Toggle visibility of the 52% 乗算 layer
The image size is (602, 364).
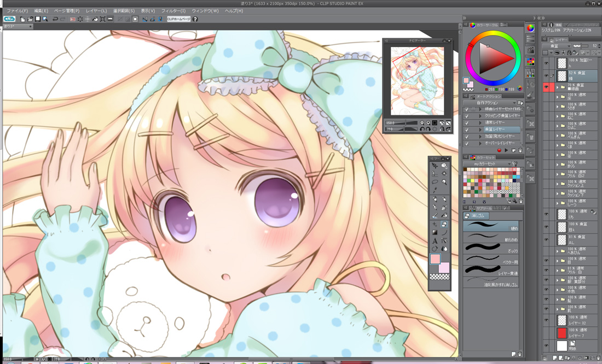click(546, 75)
